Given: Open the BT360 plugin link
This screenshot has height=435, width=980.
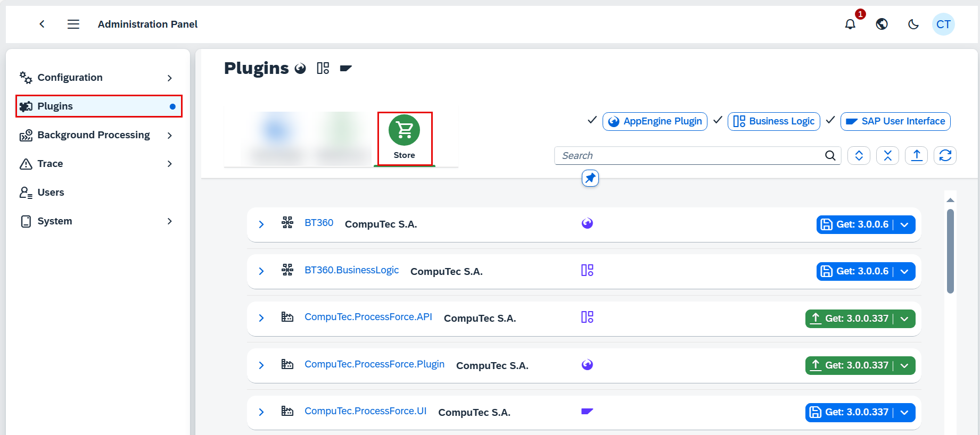Looking at the screenshot, I should 319,223.
